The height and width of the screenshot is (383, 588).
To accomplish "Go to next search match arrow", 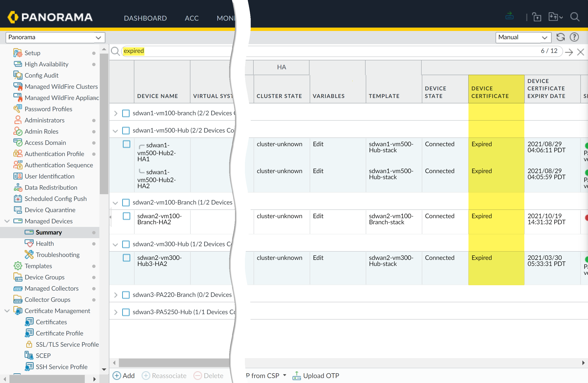I will tap(569, 52).
